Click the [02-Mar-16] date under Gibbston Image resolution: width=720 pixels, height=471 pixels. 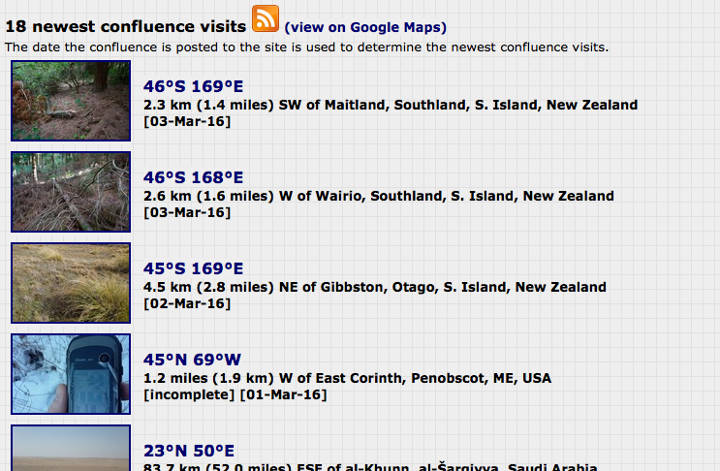click(187, 304)
